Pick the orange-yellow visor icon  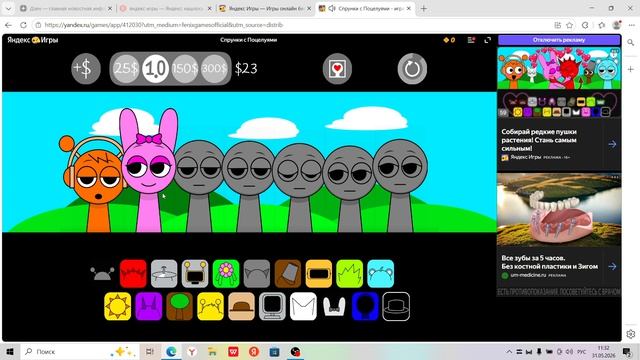[x=319, y=273]
